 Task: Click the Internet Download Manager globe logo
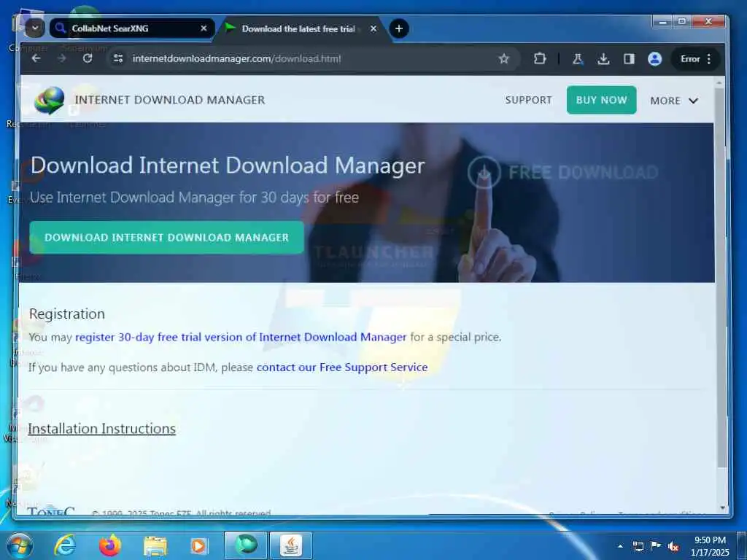click(49, 100)
